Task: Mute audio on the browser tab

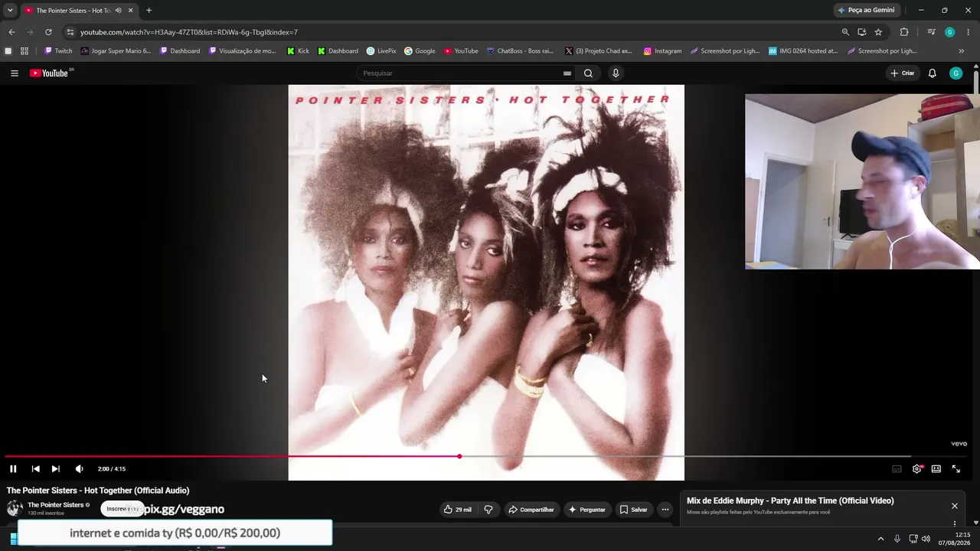Action: coord(118,11)
